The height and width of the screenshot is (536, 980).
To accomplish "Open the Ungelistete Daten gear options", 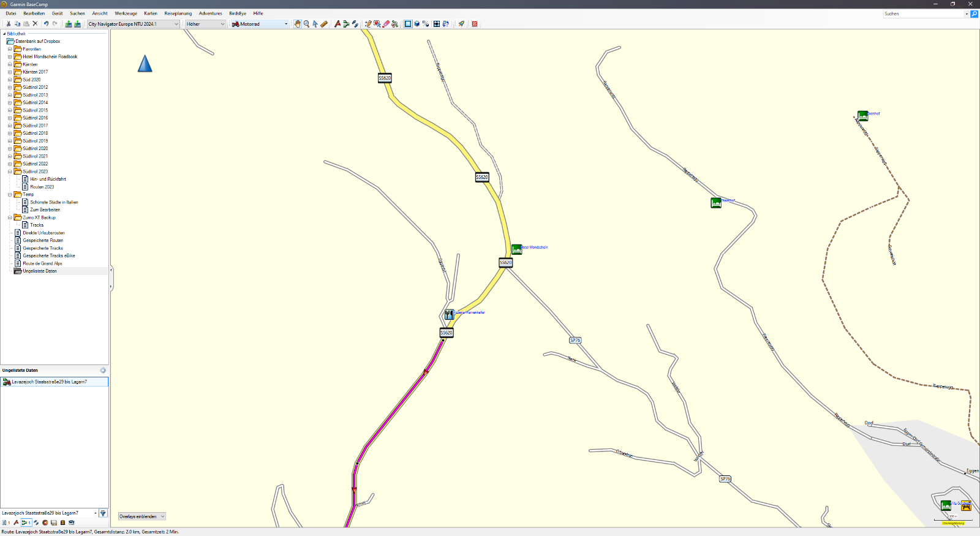I will [103, 370].
